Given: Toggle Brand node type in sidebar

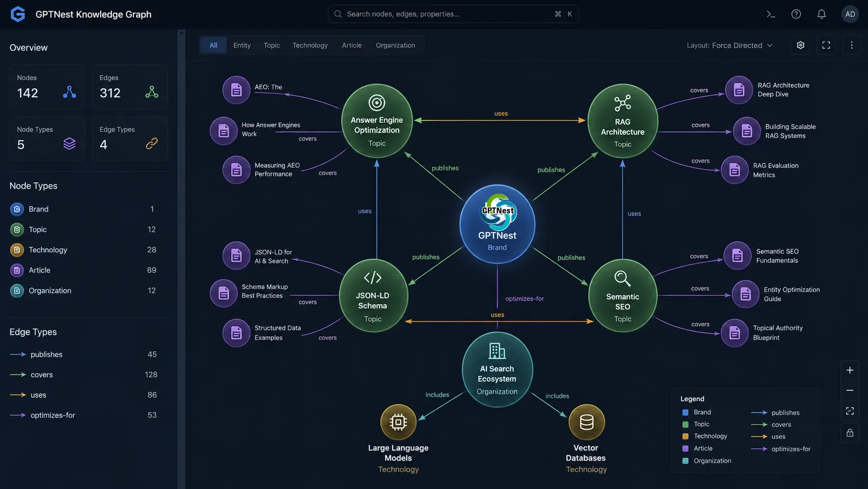Looking at the screenshot, I should pyautogui.click(x=83, y=209).
